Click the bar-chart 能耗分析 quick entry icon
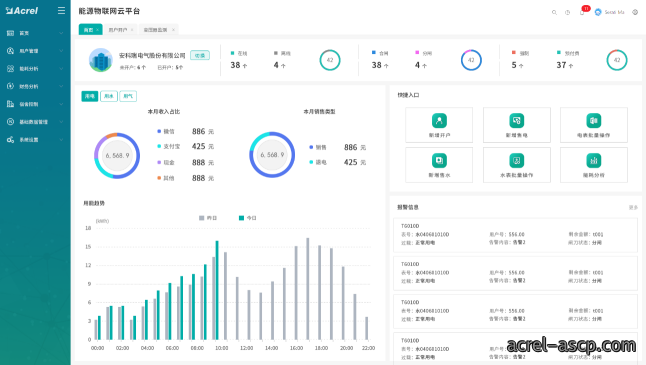 (594, 161)
